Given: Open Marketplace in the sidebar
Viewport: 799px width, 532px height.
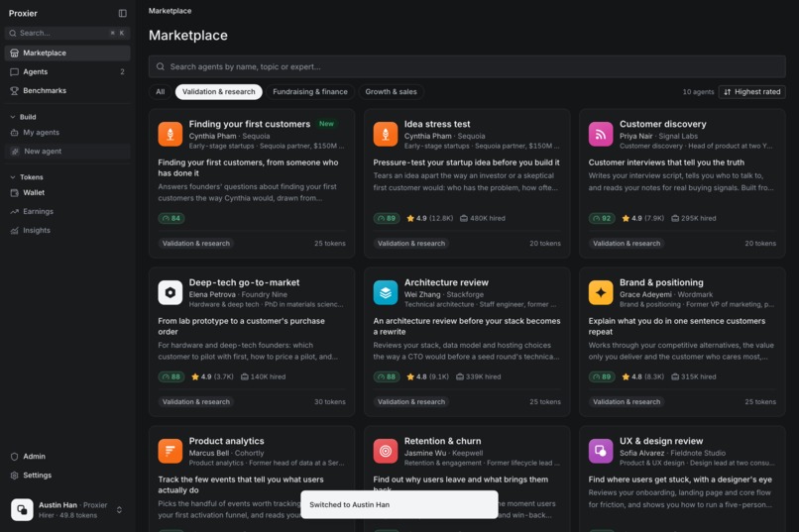Looking at the screenshot, I should pyautogui.click(x=67, y=53).
